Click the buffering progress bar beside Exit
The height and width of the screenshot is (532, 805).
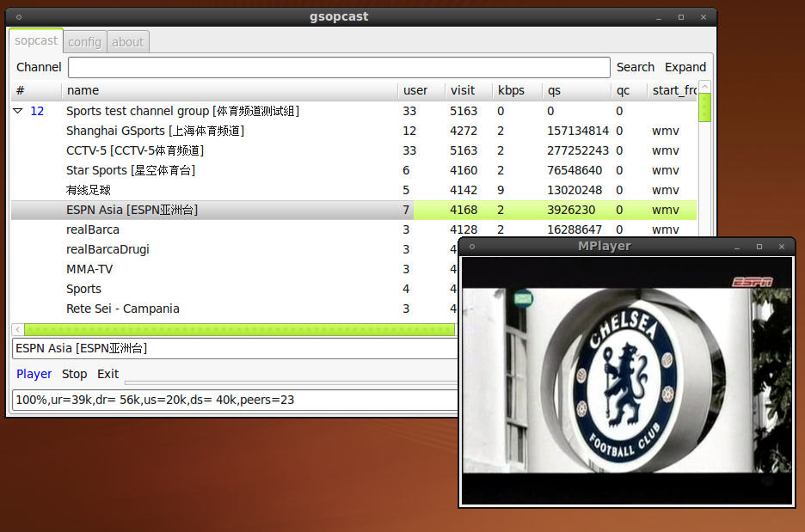(291, 382)
